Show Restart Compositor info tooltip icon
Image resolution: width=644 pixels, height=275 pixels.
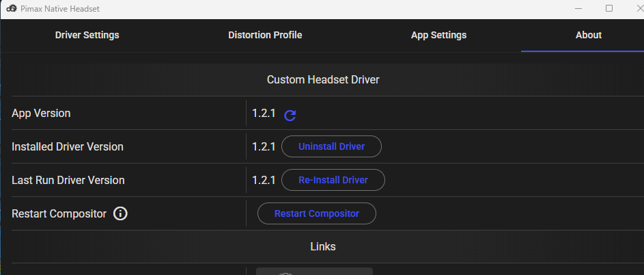coord(120,213)
